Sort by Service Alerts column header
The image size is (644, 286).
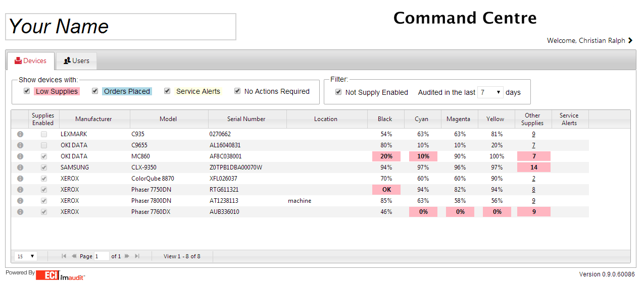tap(570, 119)
